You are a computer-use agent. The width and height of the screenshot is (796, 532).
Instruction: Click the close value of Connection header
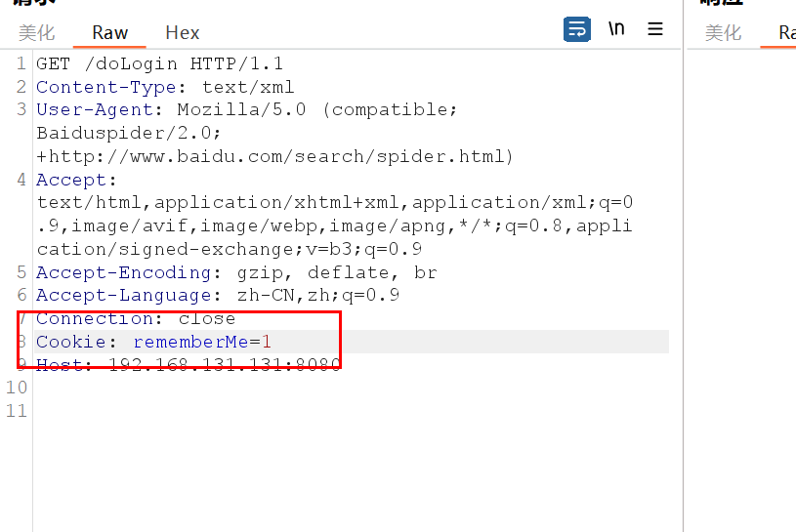207,319
